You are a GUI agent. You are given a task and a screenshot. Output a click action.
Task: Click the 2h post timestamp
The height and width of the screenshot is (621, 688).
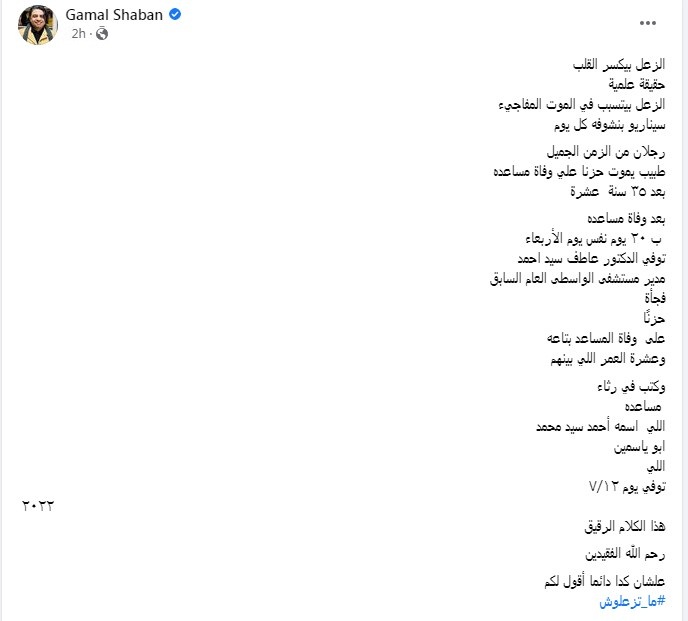point(77,33)
